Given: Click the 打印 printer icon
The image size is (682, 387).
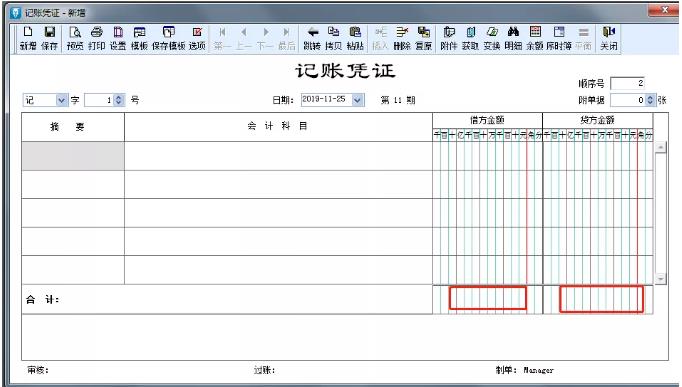Looking at the screenshot, I should pos(97,38).
